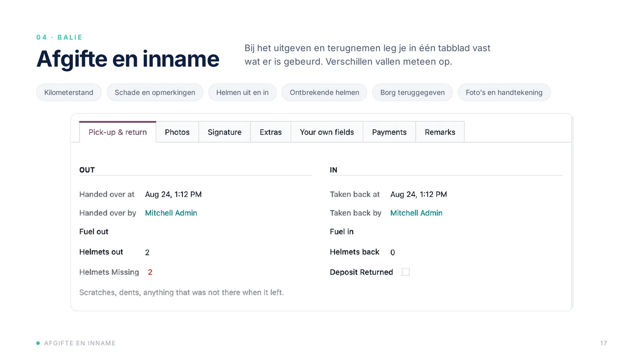Click the AFGIFTE EN INNAME footer label

point(80,343)
